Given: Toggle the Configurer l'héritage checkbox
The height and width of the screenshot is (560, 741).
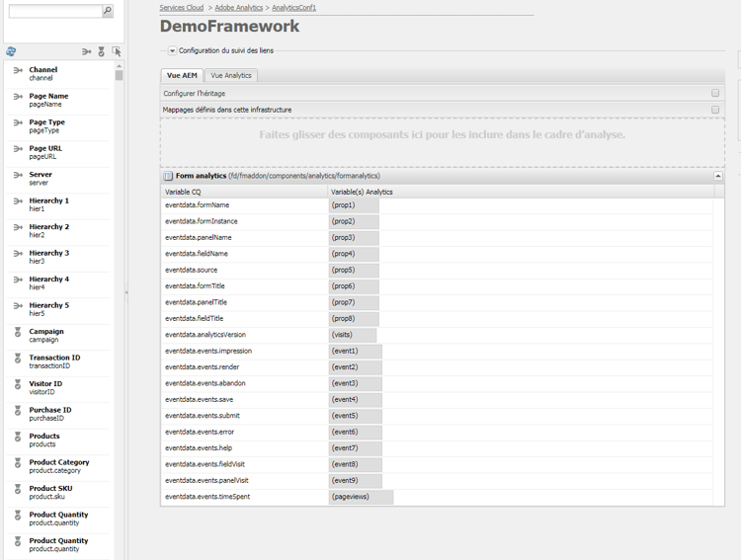Looking at the screenshot, I should [x=715, y=93].
